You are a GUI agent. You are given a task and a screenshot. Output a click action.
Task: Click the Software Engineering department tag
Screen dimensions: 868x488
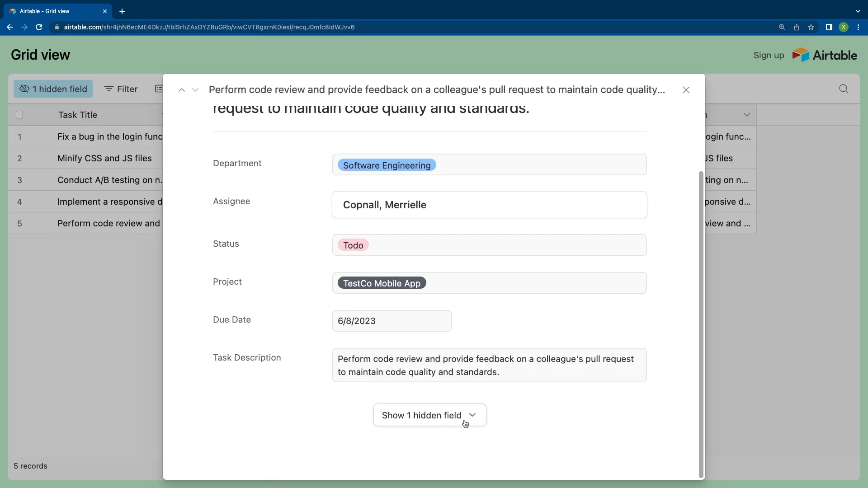(387, 165)
